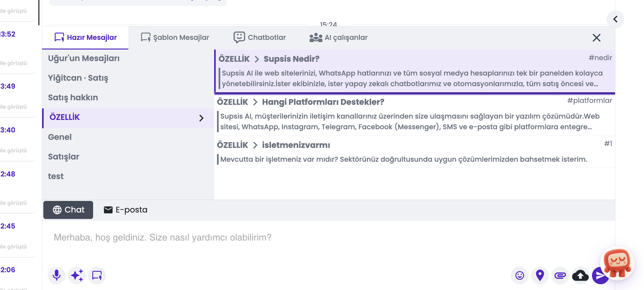Viewport: 644px width, 290px height.
Task: Select the Chat channel button
Action: pos(68,210)
